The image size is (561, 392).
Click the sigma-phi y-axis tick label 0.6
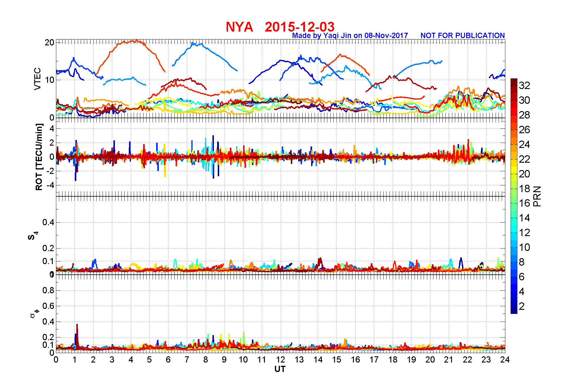(48, 306)
